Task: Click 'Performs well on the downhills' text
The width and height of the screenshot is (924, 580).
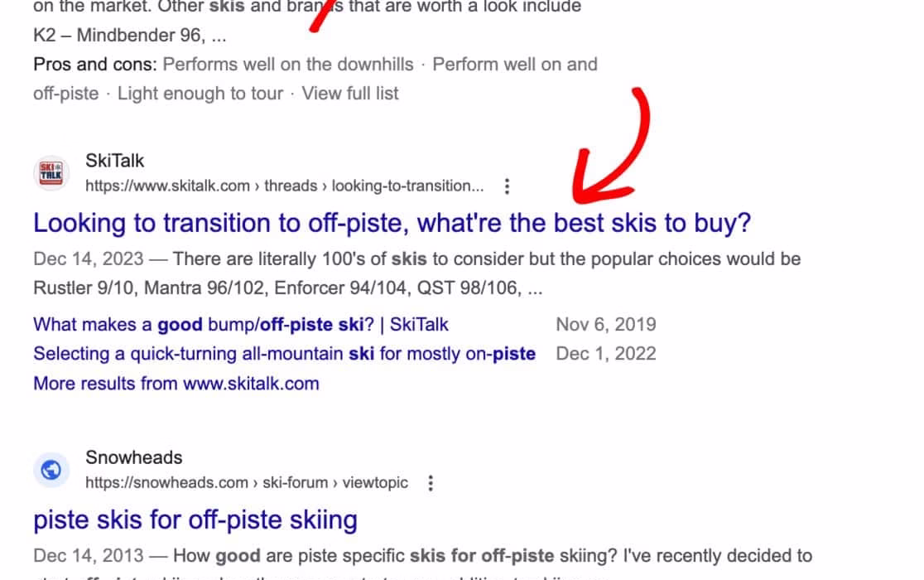Action: click(x=288, y=65)
